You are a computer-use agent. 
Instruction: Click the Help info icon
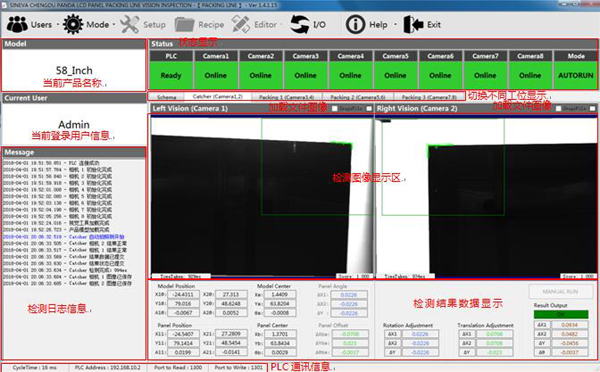tap(355, 24)
